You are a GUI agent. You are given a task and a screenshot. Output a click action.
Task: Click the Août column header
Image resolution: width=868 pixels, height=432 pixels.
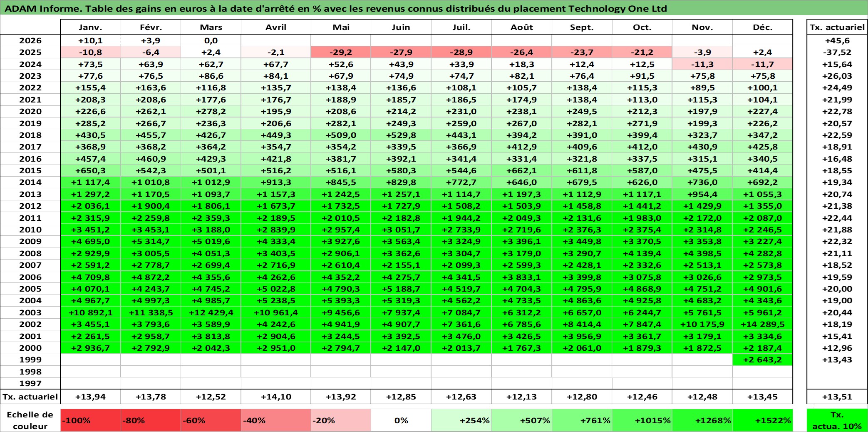coord(521,27)
